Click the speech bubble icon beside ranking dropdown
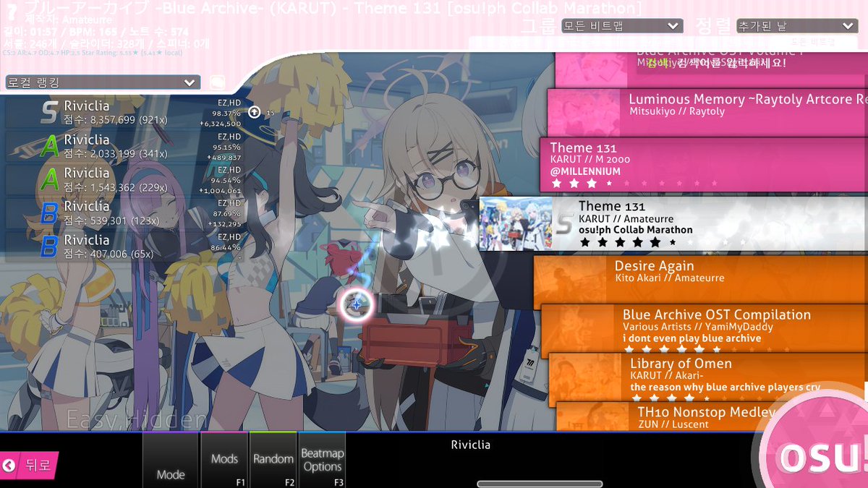868x488 pixels. tap(216, 82)
